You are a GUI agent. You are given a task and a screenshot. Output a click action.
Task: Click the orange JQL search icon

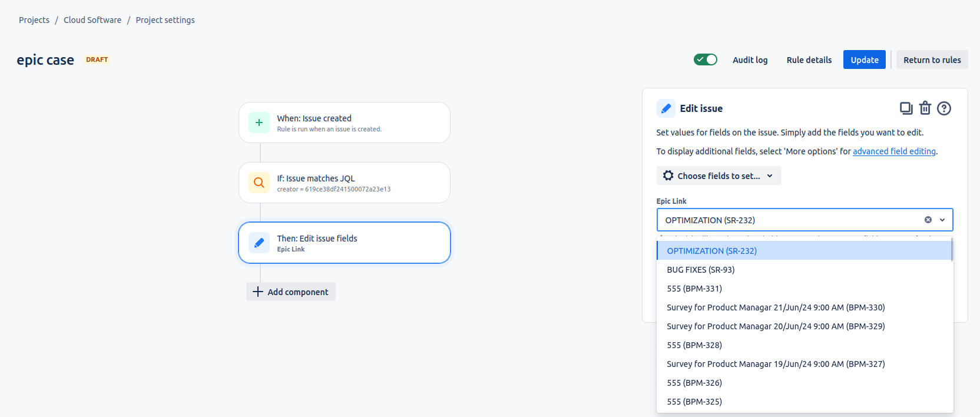click(259, 183)
